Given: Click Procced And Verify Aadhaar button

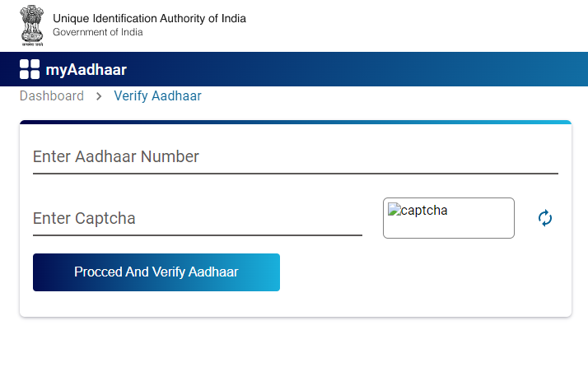Looking at the screenshot, I should 156,272.
